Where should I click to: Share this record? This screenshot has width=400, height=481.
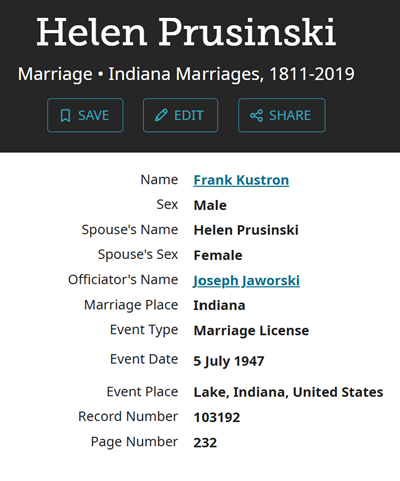[282, 115]
